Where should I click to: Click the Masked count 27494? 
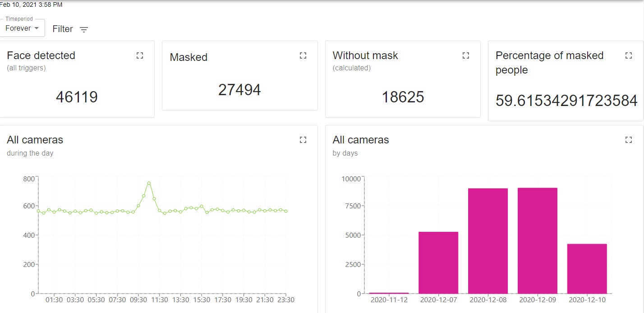pos(239,90)
